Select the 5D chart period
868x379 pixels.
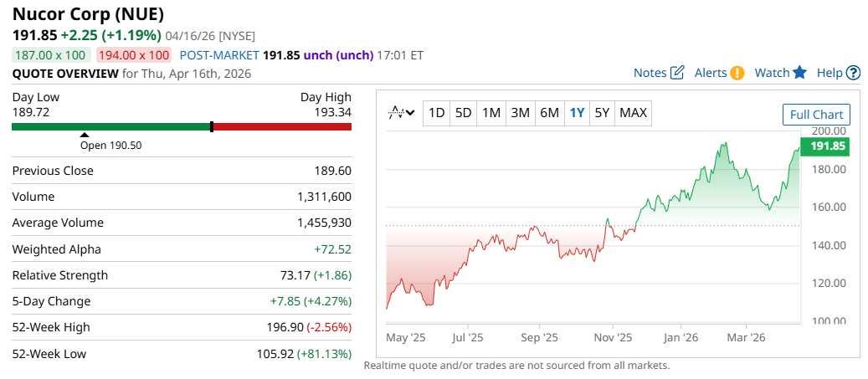[x=463, y=113]
